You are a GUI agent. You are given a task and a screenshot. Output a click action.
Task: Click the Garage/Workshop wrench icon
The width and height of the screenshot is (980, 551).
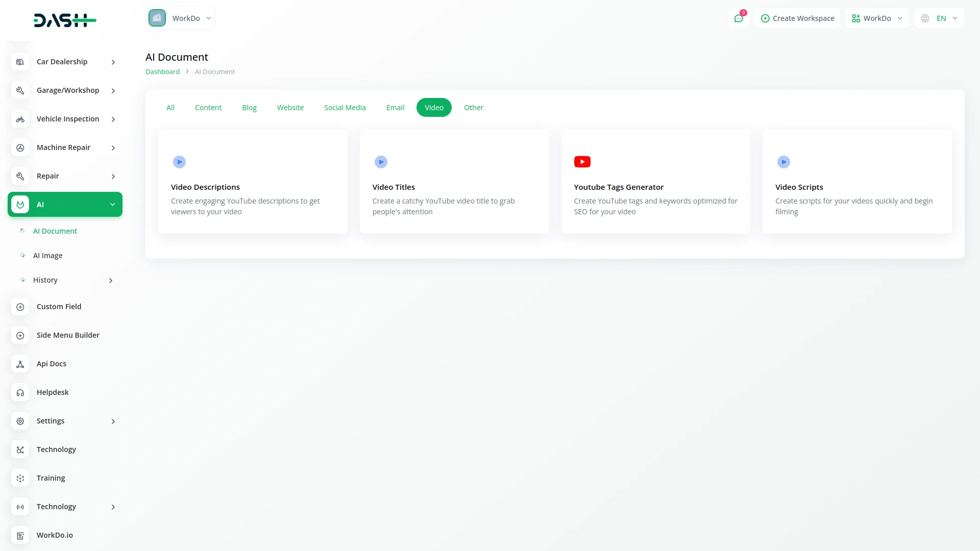(20, 90)
